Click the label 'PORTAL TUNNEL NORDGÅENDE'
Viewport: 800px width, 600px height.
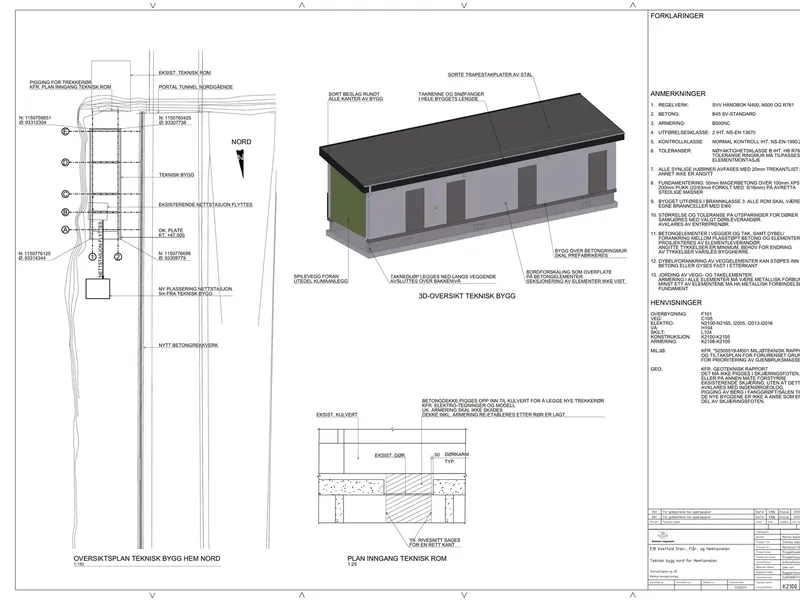point(196,87)
